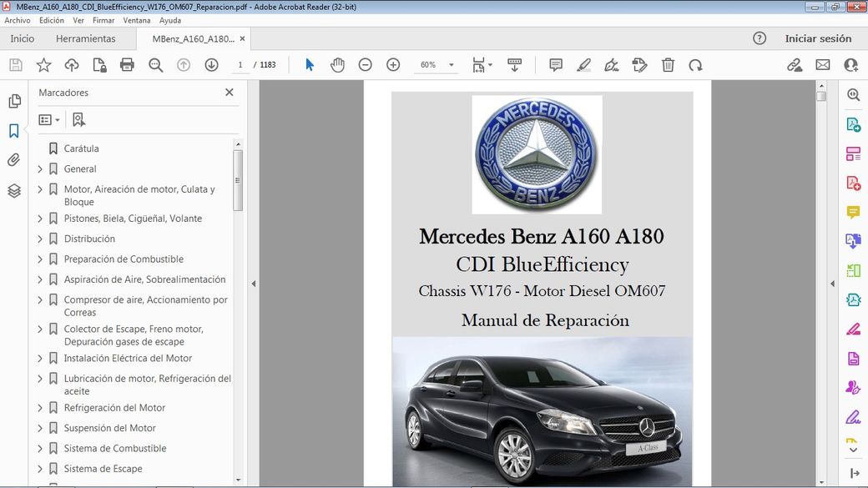Select the Hand tool for panning
868x488 pixels.
(x=337, y=64)
